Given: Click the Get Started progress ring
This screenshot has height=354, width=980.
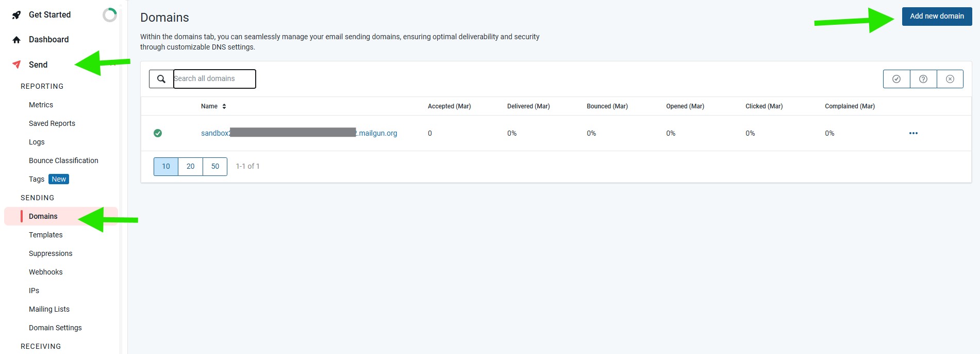Looking at the screenshot, I should (x=110, y=15).
